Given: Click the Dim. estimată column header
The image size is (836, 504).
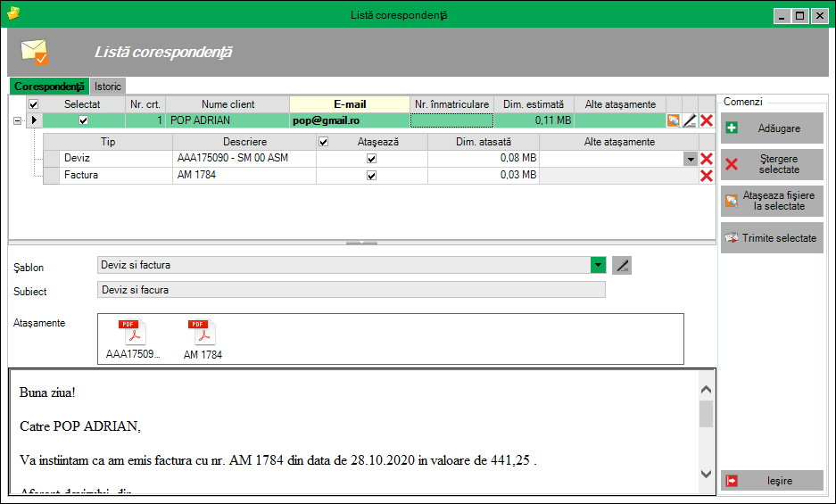Looking at the screenshot, I should point(534,104).
